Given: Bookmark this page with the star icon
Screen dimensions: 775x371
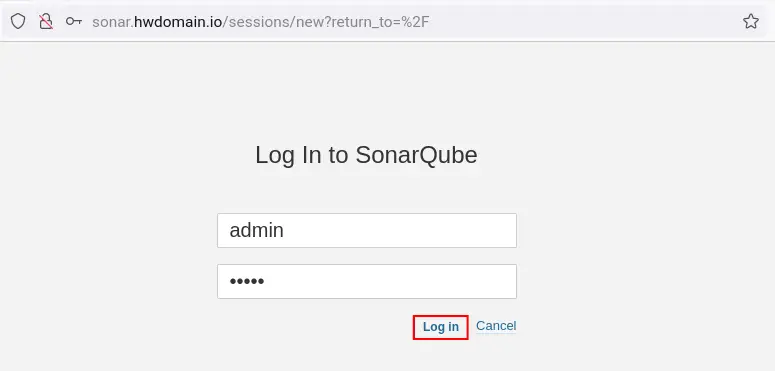Looking at the screenshot, I should (751, 21).
